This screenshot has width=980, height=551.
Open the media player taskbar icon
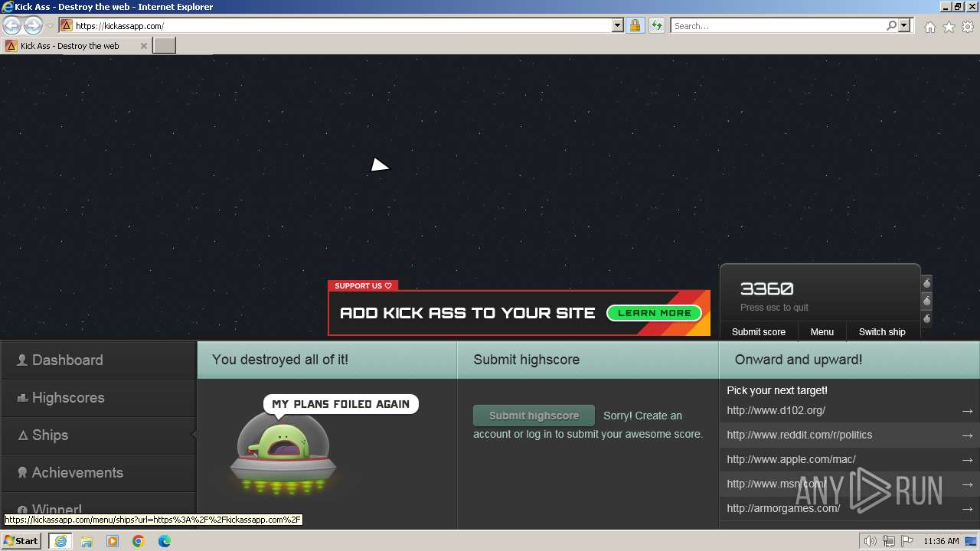point(113,541)
